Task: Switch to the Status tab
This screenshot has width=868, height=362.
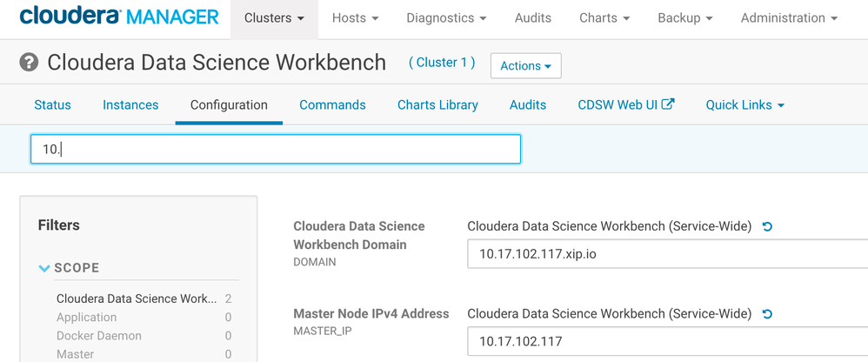Action: [52, 105]
